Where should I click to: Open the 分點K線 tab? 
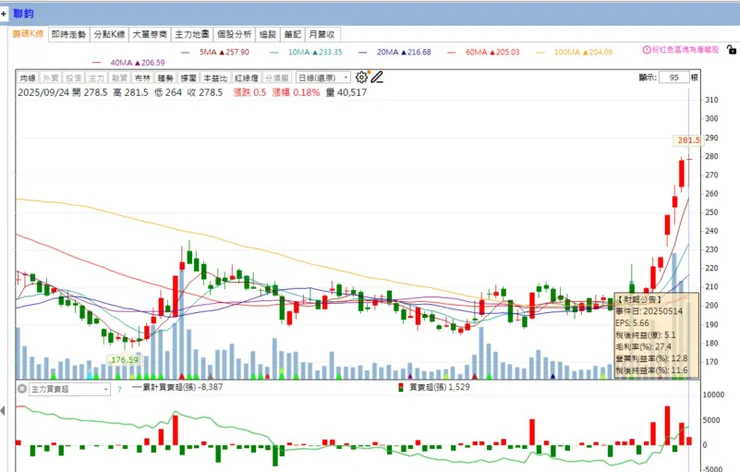(x=109, y=34)
